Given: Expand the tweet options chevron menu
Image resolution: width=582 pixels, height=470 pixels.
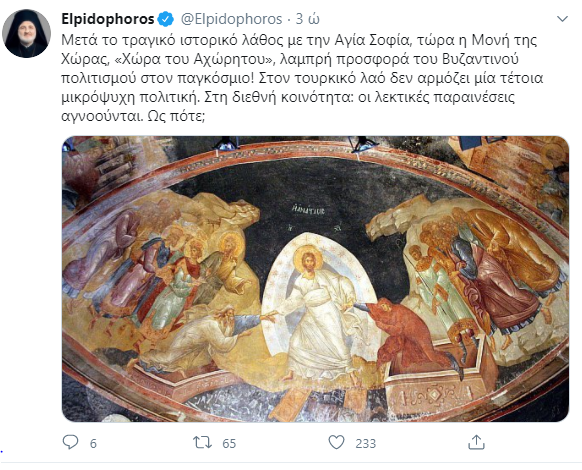Looking at the screenshot, I should 563,19.
